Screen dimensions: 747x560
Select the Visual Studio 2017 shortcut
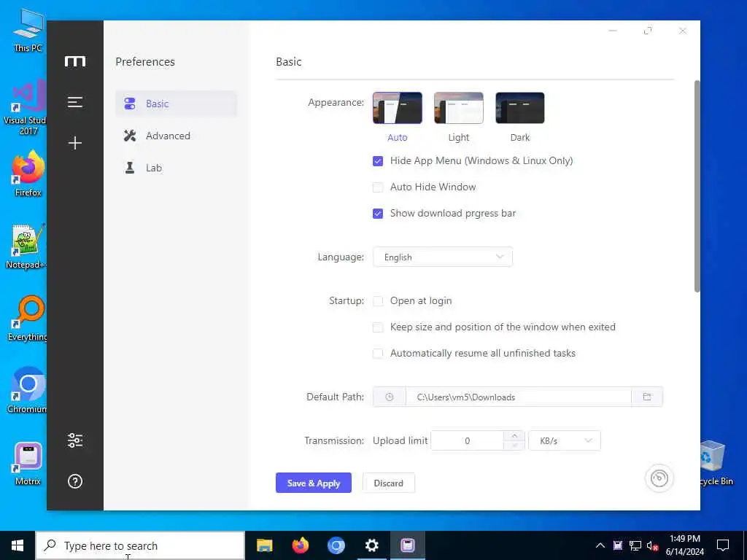click(26, 107)
